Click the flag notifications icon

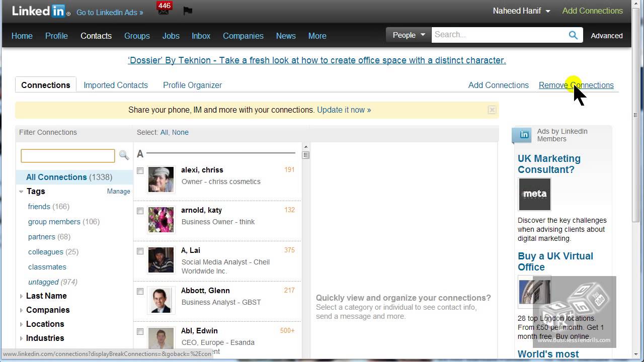pos(188,11)
